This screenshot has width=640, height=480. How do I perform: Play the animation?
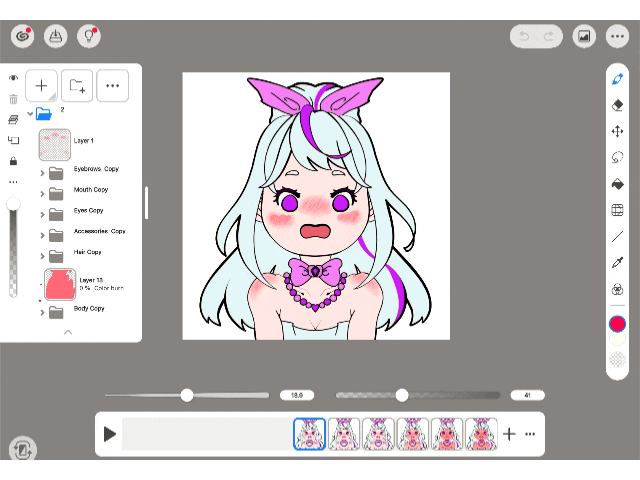click(x=109, y=434)
